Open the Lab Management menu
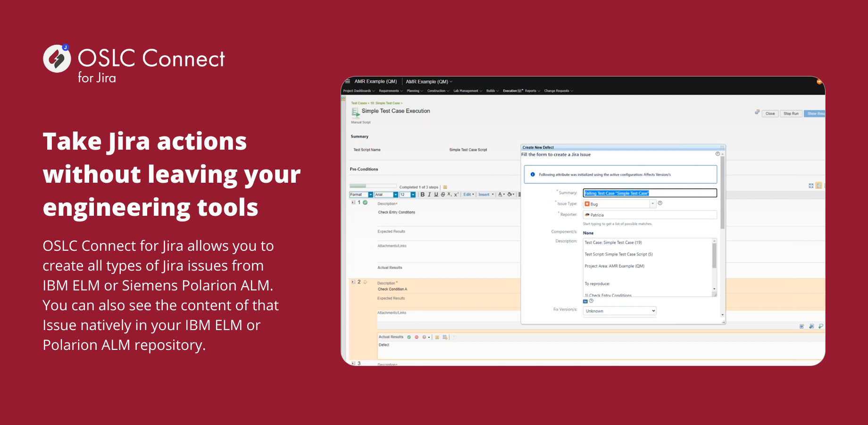This screenshot has height=425, width=868. pyautogui.click(x=465, y=90)
